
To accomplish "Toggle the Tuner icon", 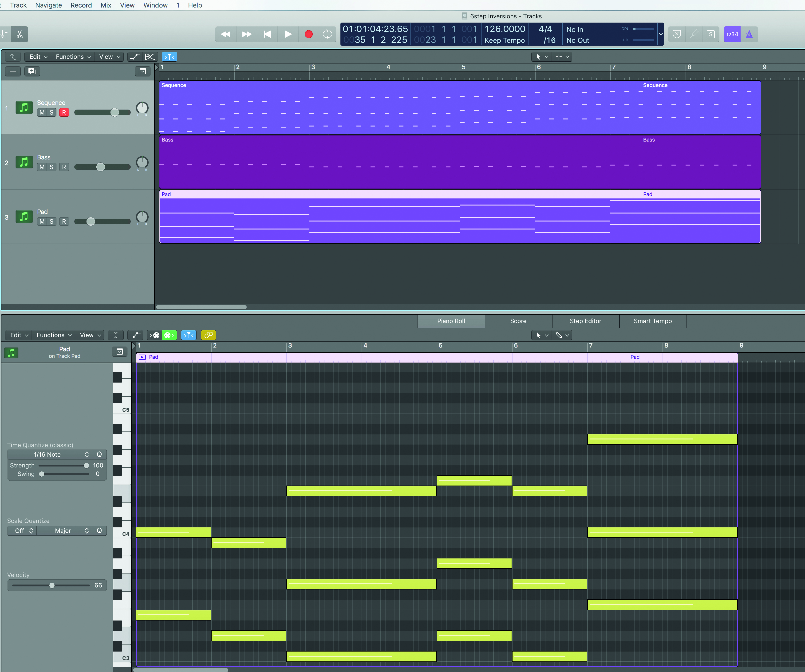I will pos(694,34).
